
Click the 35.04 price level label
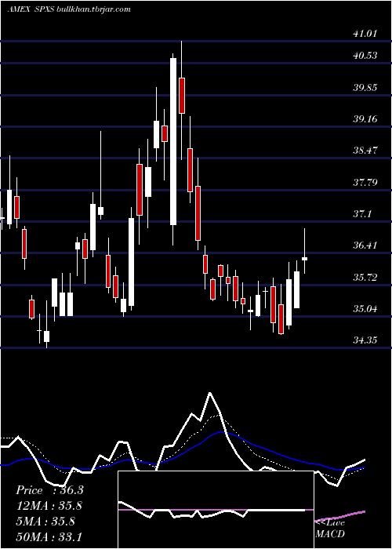[x=365, y=309]
